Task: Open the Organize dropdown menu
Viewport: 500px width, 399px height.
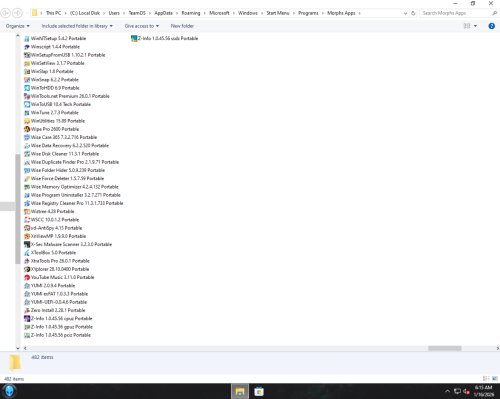Action: (18, 26)
